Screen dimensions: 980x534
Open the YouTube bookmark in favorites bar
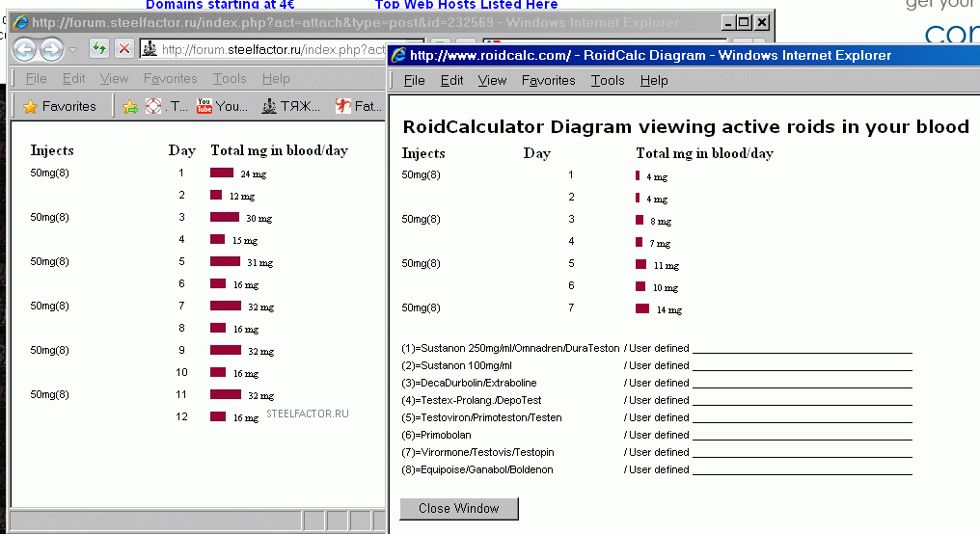(222, 106)
